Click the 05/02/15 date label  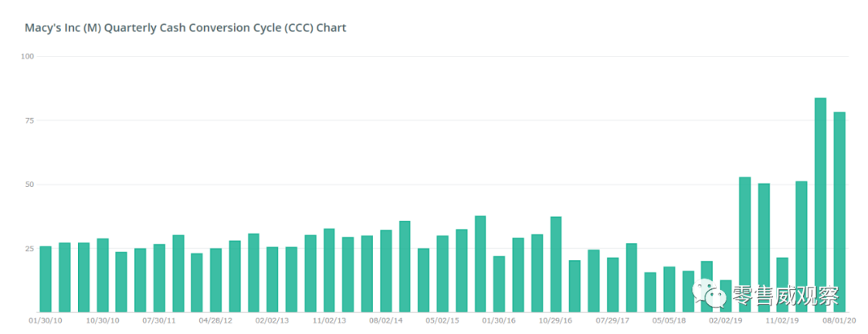pyautogui.click(x=443, y=320)
